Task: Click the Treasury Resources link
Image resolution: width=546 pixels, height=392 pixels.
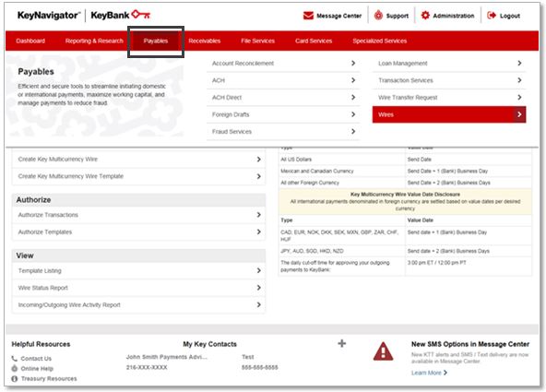Action: pyautogui.click(x=49, y=378)
